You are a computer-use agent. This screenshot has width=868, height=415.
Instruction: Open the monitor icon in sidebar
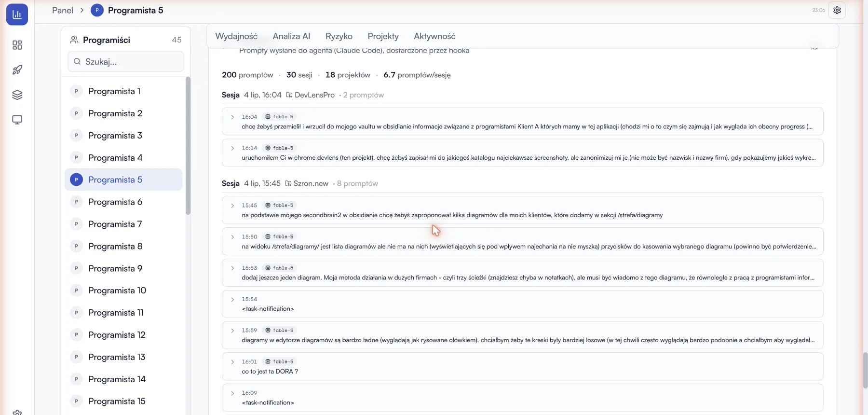17,120
